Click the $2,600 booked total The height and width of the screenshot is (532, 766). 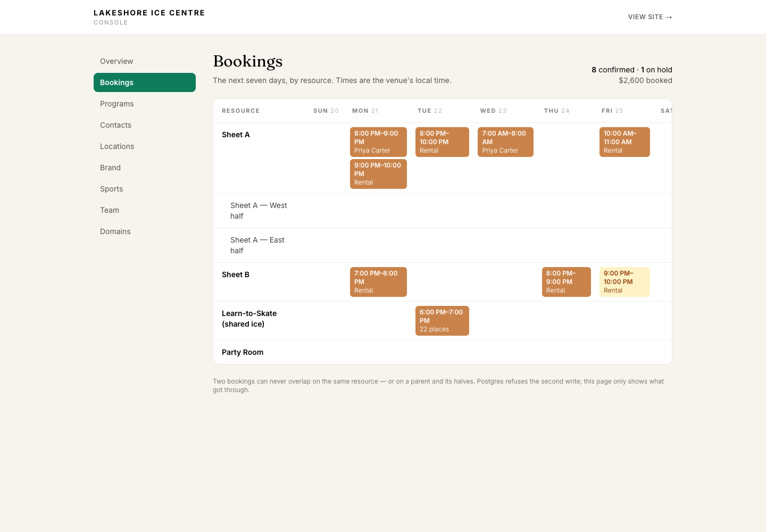[645, 80]
